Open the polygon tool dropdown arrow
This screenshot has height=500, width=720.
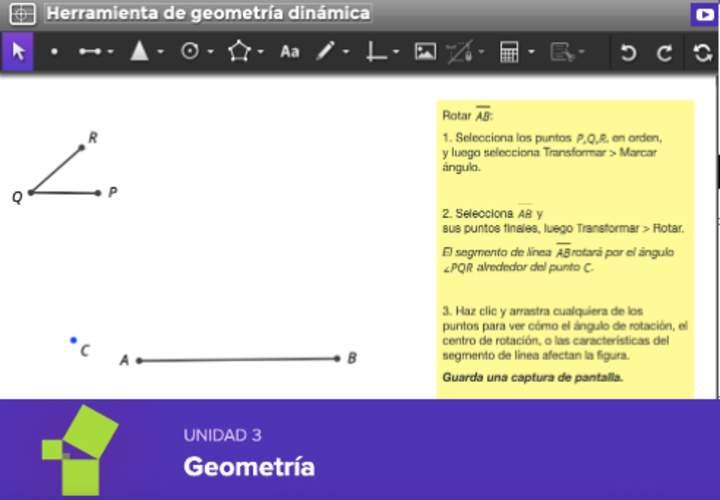[259, 53]
